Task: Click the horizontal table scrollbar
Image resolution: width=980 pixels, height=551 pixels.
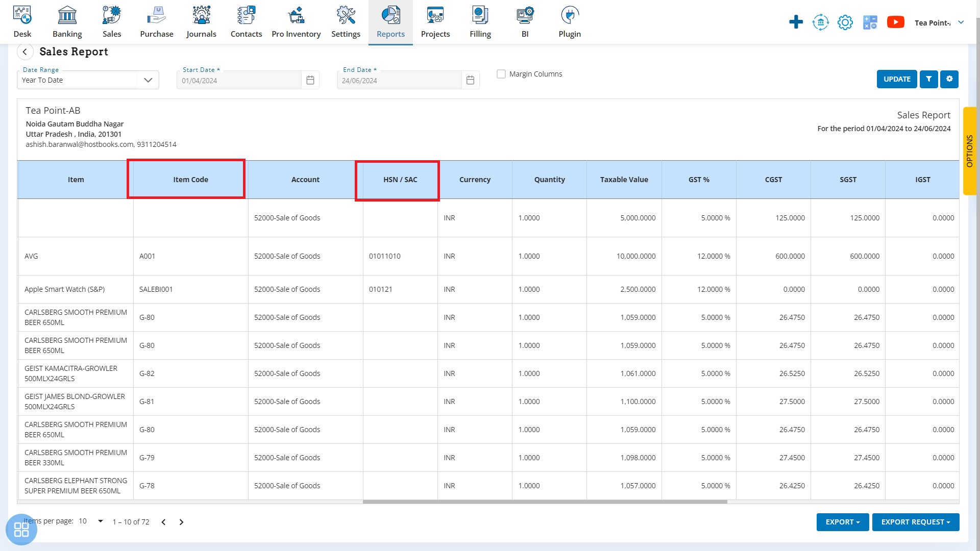Action: (545, 502)
